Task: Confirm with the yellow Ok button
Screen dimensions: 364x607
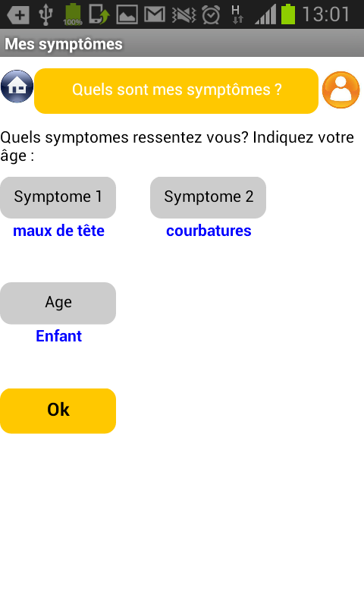Action: (58, 410)
